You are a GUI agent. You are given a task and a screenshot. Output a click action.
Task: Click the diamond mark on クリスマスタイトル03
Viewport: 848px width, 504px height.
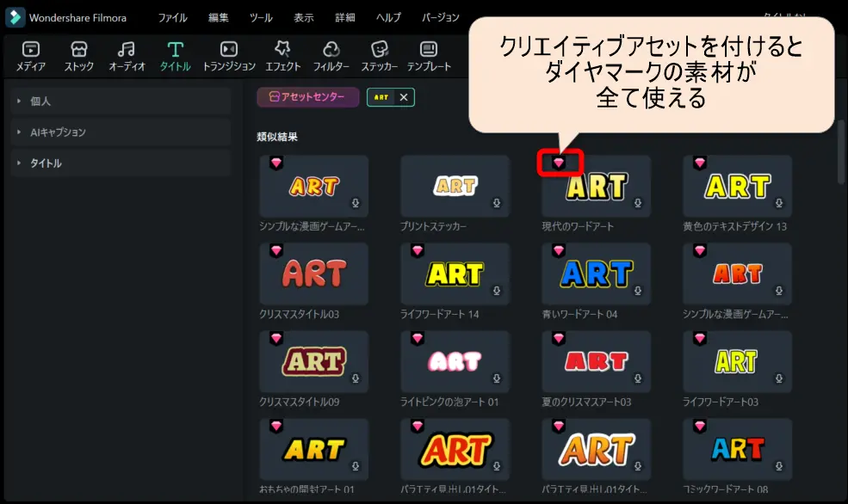pos(275,252)
